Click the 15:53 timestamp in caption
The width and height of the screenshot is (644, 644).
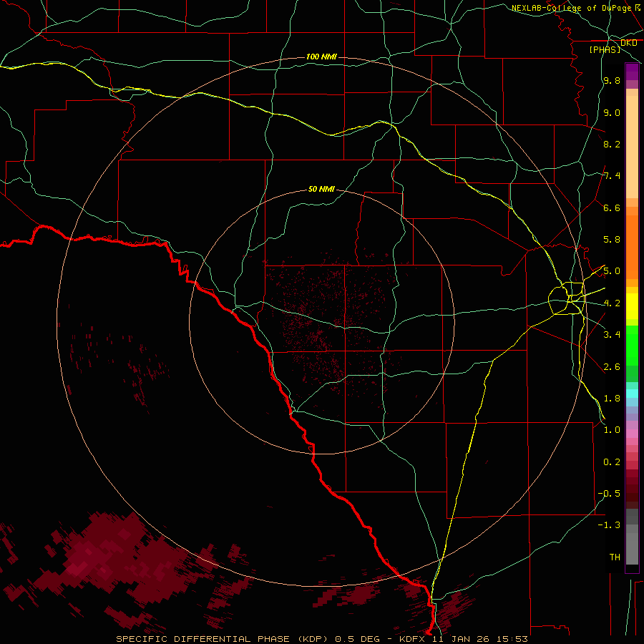coord(512,639)
